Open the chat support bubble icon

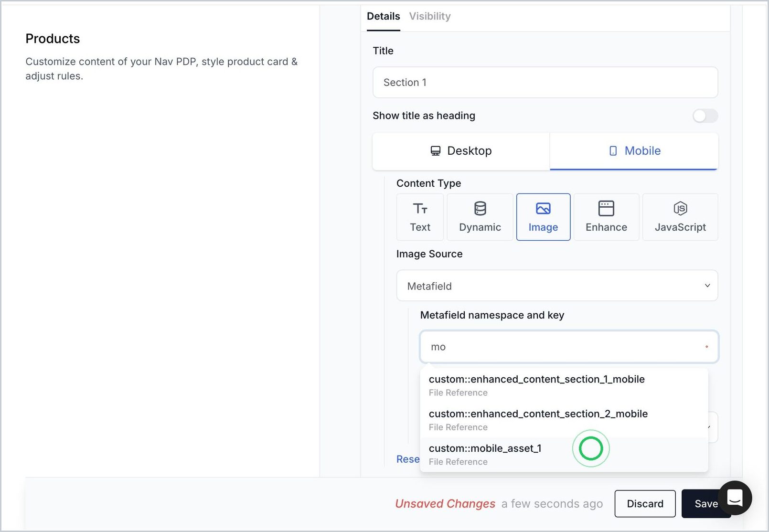tap(735, 498)
